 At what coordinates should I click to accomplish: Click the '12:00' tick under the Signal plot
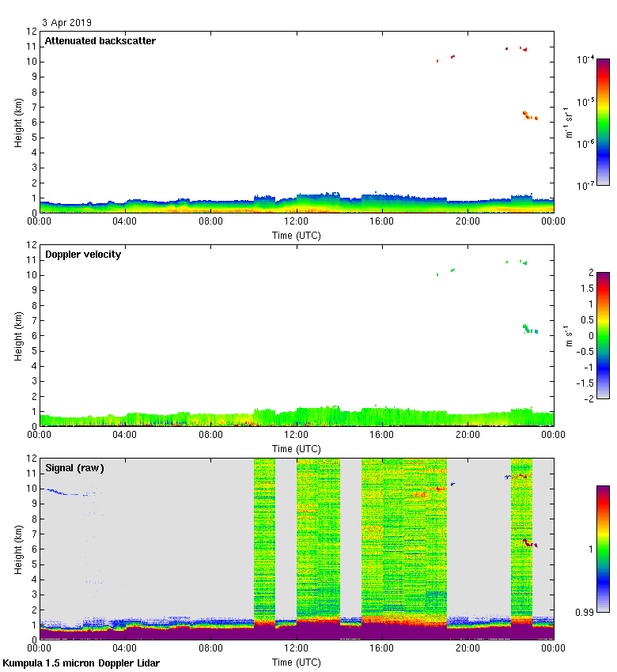click(x=297, y=647)
